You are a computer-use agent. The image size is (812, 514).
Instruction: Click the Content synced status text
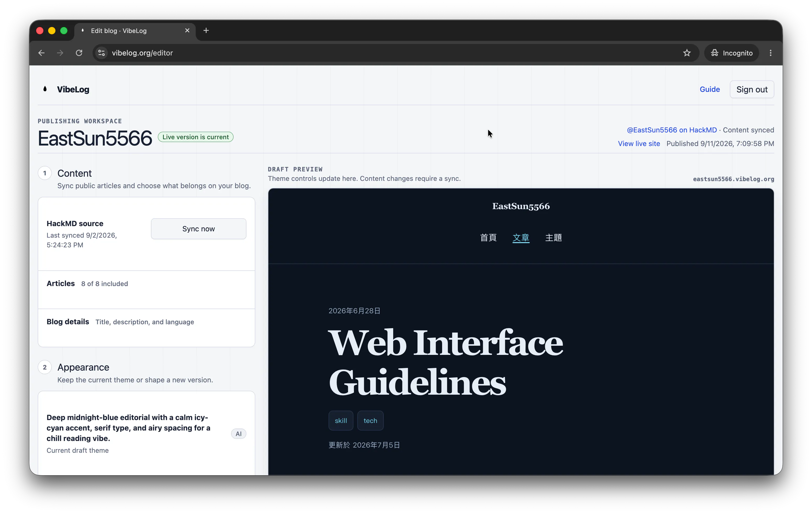pos(748,130)
